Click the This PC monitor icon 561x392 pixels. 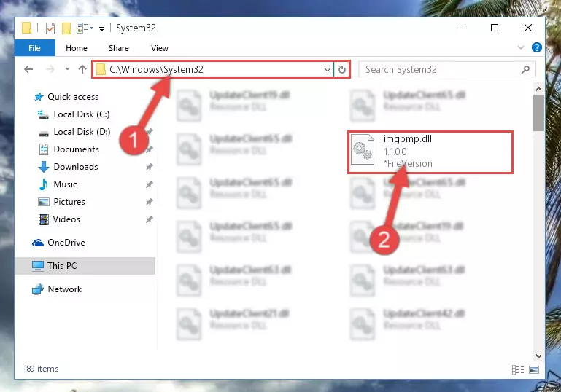[x=37, y=266]
